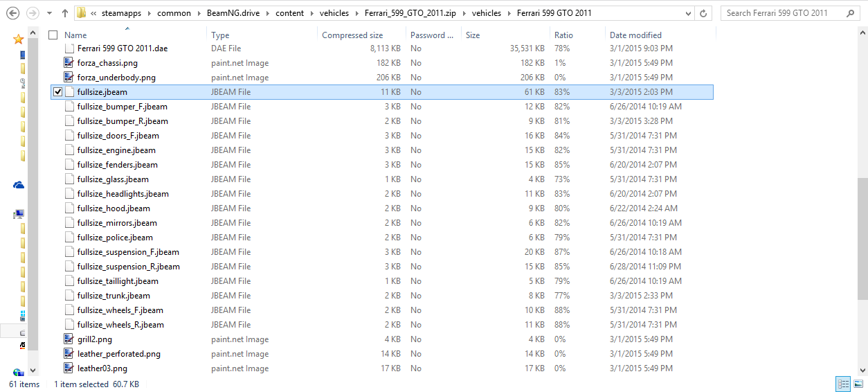Click the fullsize_police.jbeam file icon
This screenshot has height=392, width=868.
pos(69,238)
